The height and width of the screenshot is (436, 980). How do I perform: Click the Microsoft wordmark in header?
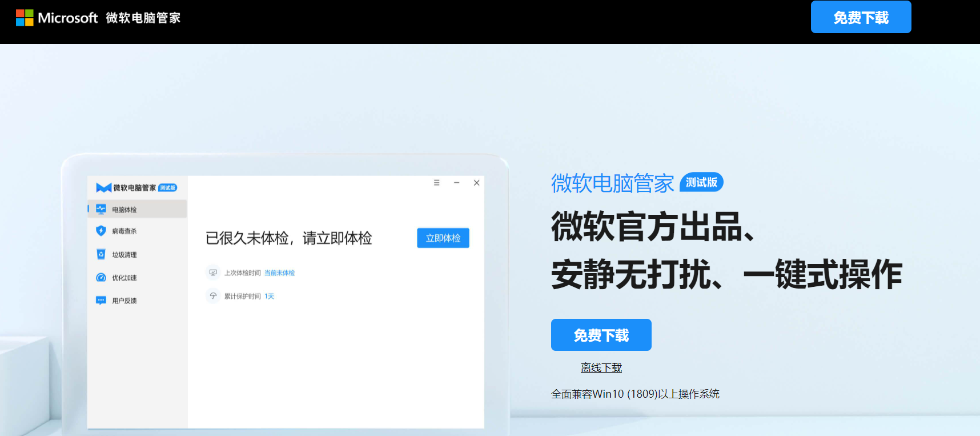(68, 18)
